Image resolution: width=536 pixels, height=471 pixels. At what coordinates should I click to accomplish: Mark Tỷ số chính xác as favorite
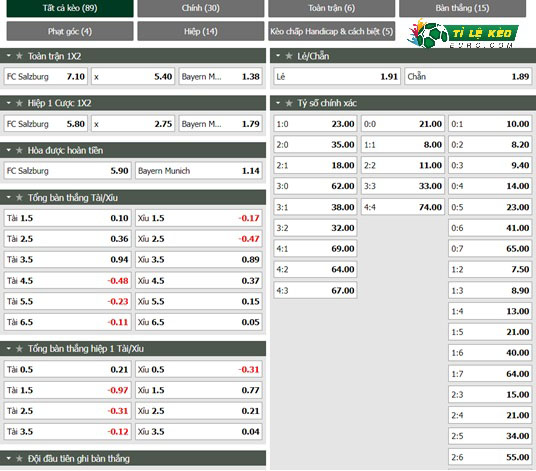point(289,103)
